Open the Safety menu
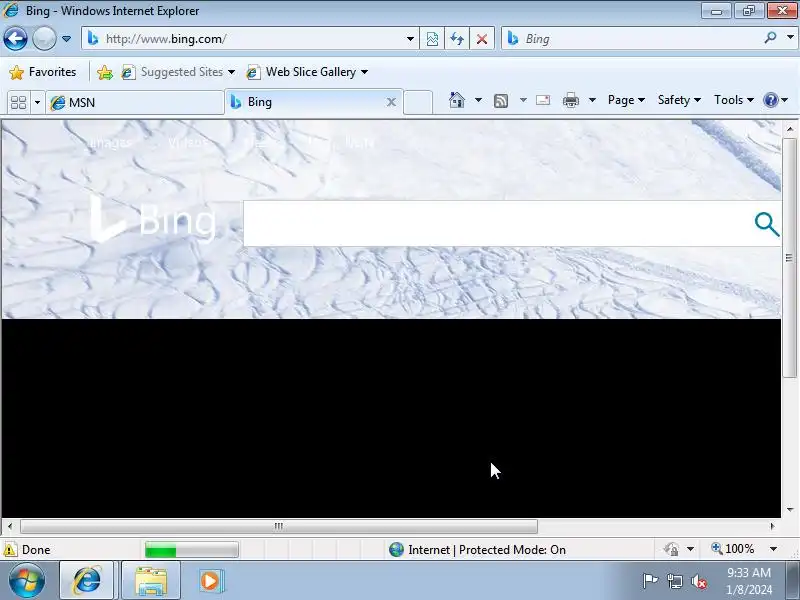The width and height of the screenshot is (800, 600). point(679,100)
